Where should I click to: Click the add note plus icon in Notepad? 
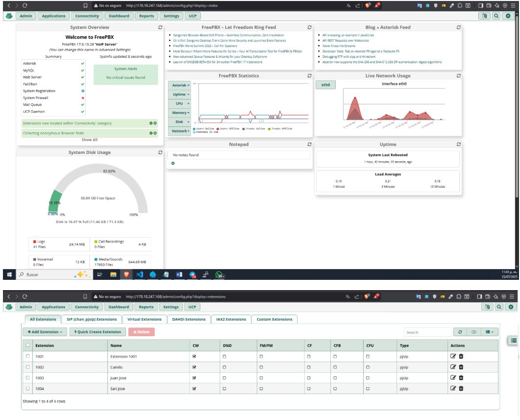[x=173, y=163]
